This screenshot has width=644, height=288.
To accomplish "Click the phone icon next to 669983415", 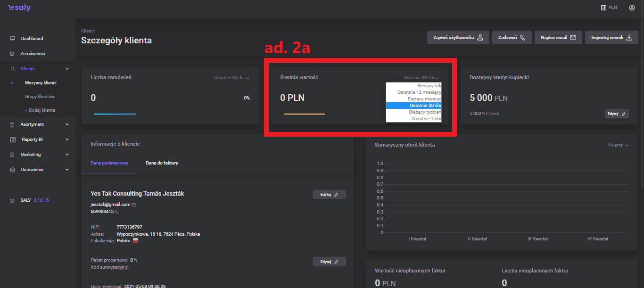I will pos(117,212).
